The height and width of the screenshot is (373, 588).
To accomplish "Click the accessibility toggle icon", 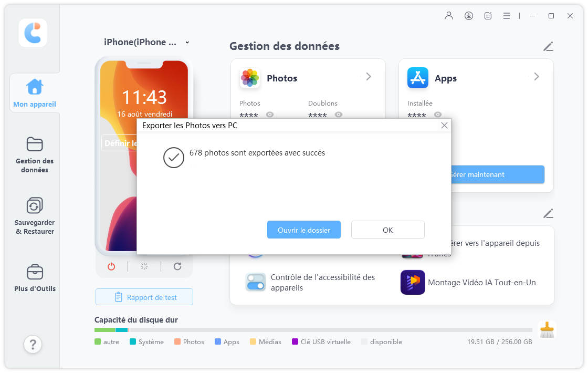I will click(255, 282).
